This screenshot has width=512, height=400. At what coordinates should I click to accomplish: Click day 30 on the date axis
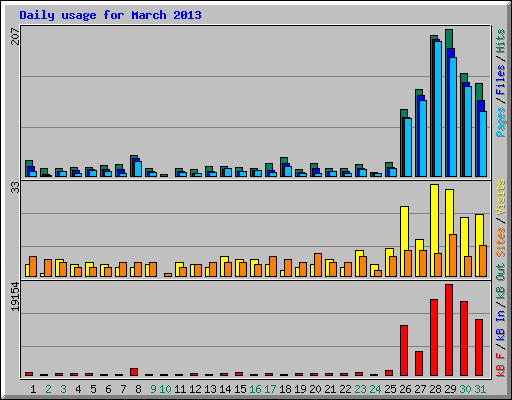coord(465,389)
